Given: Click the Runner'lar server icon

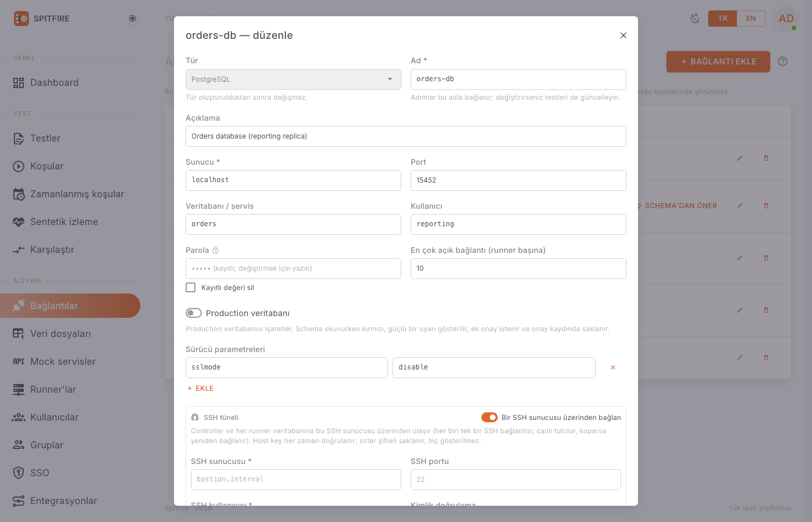Looking at the screenshot, I should point(19,389).
